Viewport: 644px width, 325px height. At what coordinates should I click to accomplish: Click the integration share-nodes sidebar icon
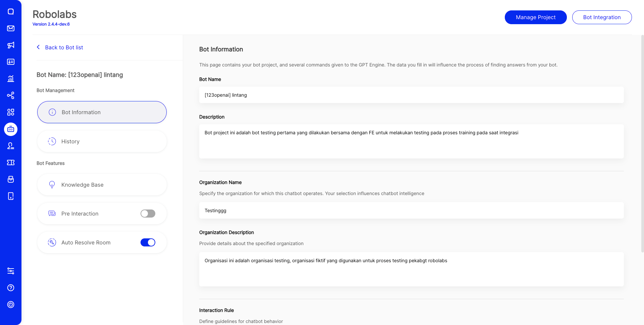click(11, 95)
